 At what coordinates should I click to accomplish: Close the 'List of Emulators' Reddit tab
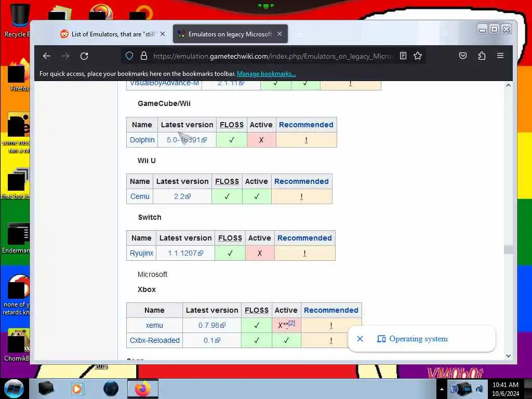coord(163,34)
